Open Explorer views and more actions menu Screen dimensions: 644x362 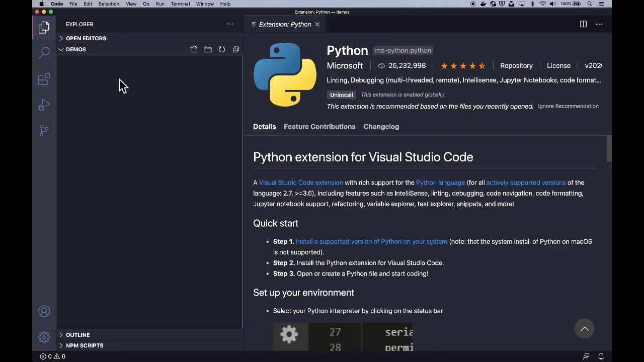(x=230, y=24)
